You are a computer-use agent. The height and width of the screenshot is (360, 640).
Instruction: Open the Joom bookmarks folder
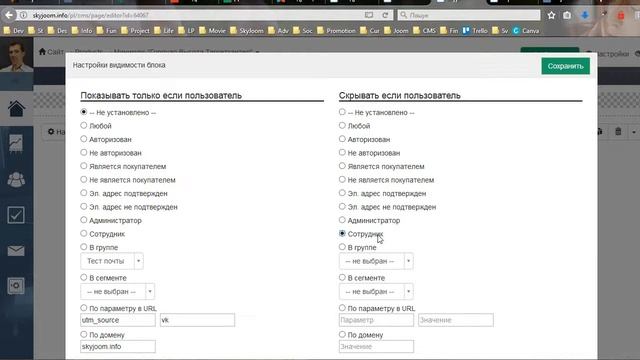396,31
